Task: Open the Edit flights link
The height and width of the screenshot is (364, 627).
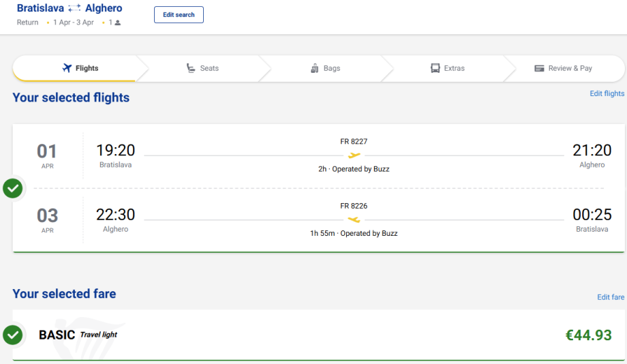Action: click(607, 93)
